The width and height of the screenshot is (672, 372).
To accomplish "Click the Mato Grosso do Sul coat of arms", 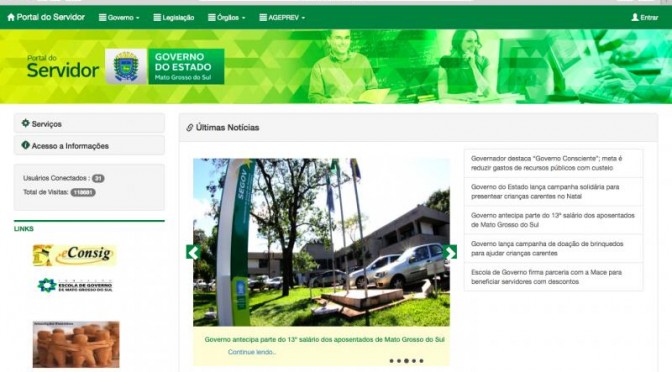I will tap(126, 66).
